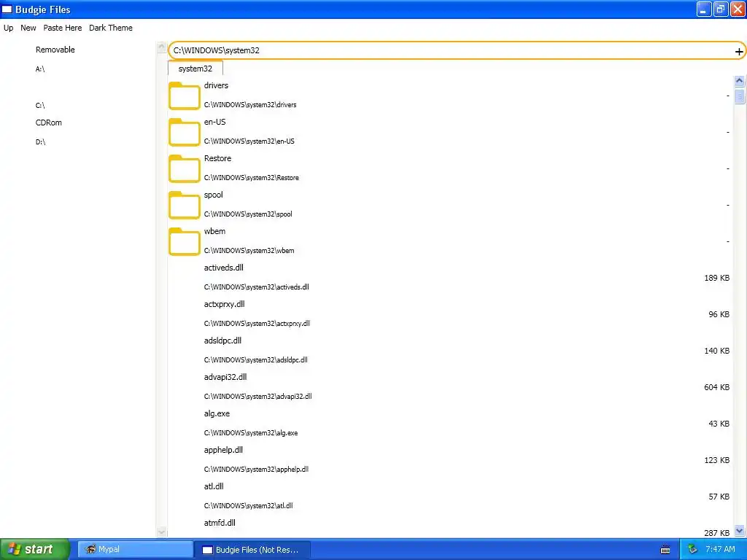Click the Removable label in sidebar

tap(55, 50)
